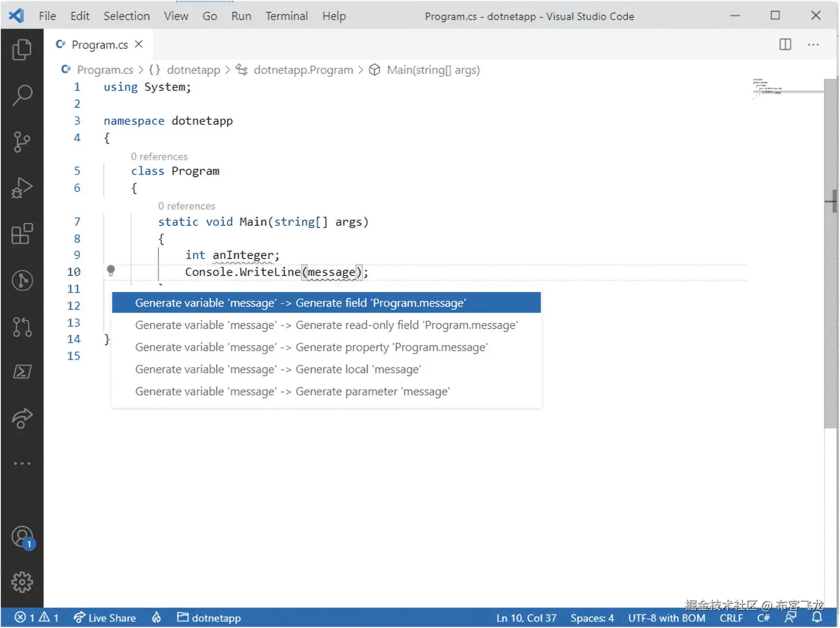Viewport: 840px width, 628px height.
Task: Click the lightbulb code action icon
Action: tap(111, 271)
